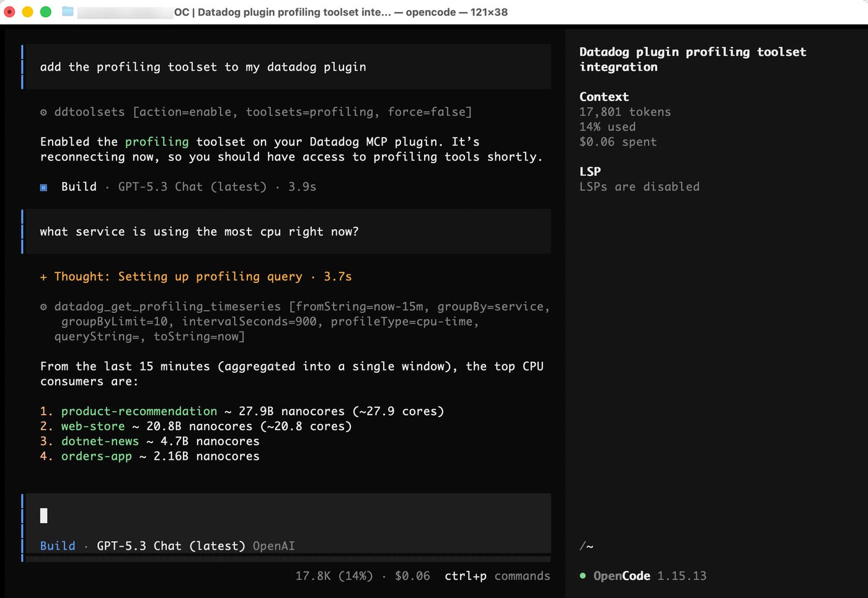Image resolution: width=868 pixels, height=598 pixels.
Task: Click '14% used' in the sidebar
Action: pos(608,127)
